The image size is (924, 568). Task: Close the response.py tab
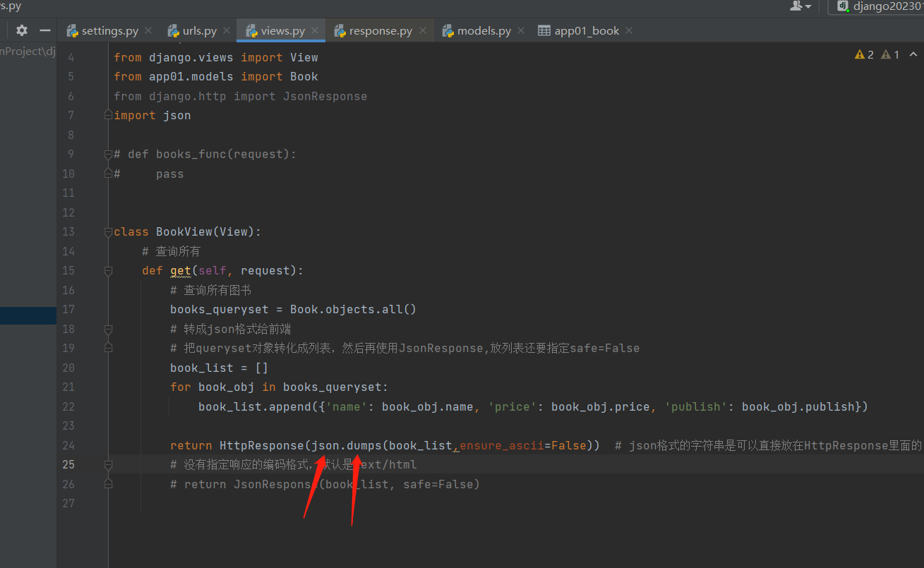tap(422, 30)
